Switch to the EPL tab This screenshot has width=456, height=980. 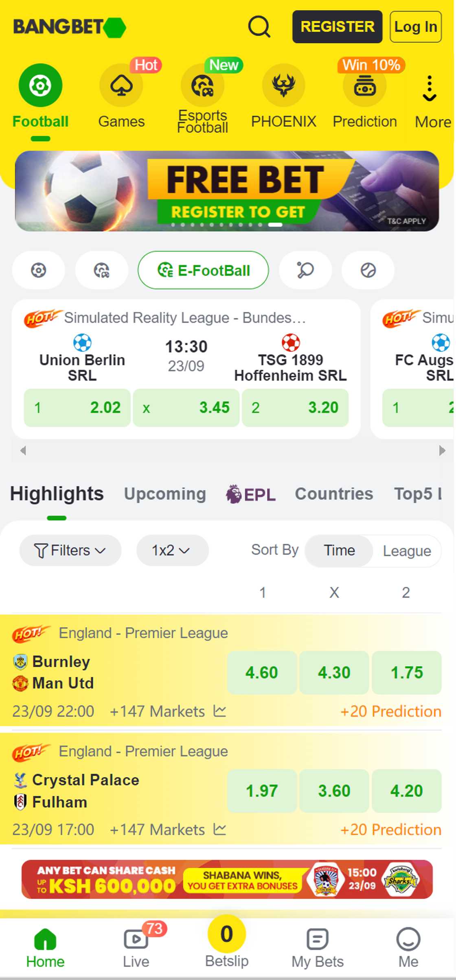tap(251, 494)
